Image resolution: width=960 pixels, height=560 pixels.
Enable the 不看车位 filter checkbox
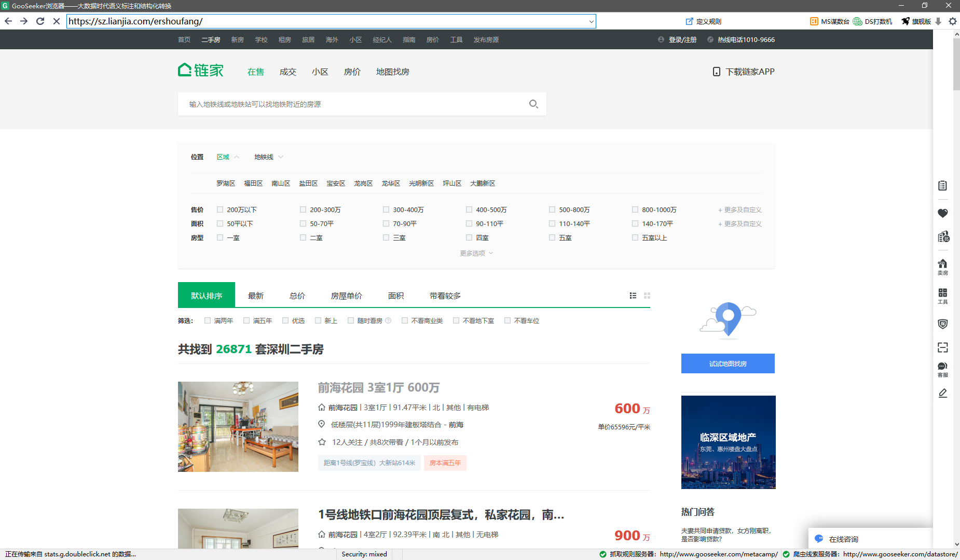tap(508, 320)
